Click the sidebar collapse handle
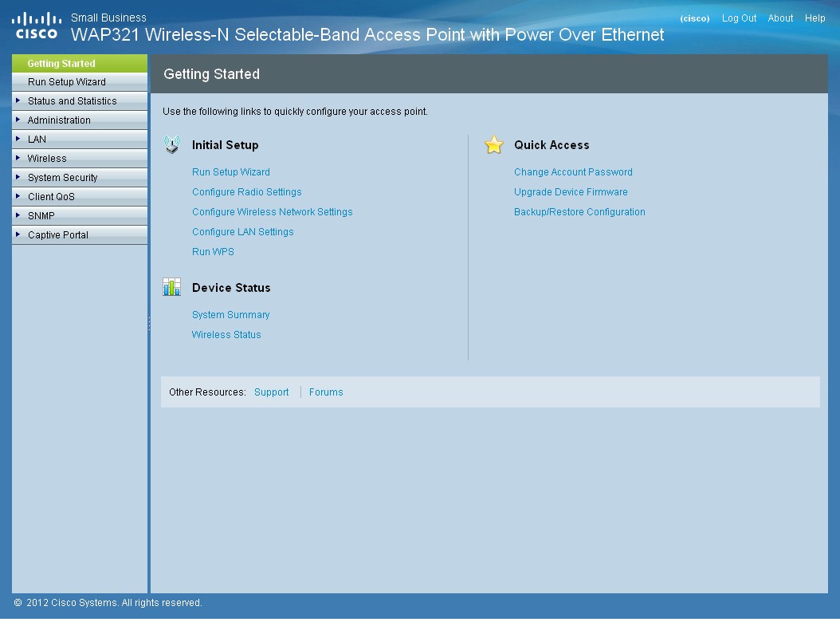 click(x=149, y=323)
